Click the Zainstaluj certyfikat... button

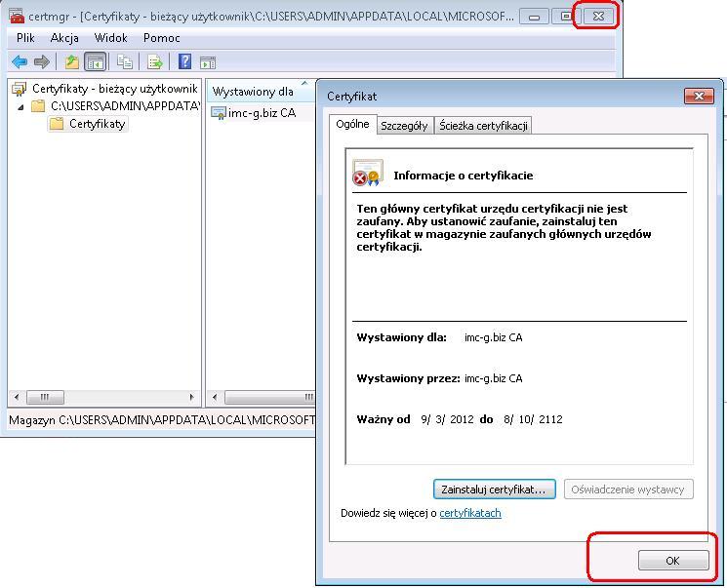tap(495, 489)
